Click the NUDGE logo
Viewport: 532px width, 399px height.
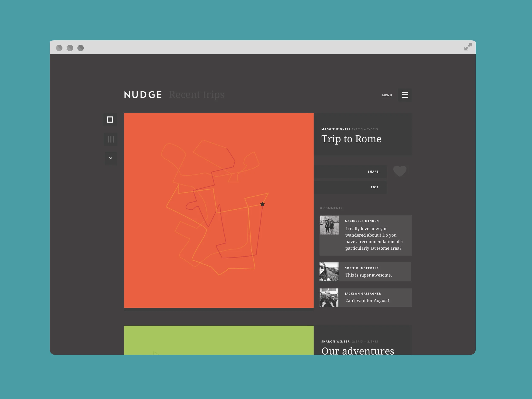pyautogui.click(x=143, y=95)
